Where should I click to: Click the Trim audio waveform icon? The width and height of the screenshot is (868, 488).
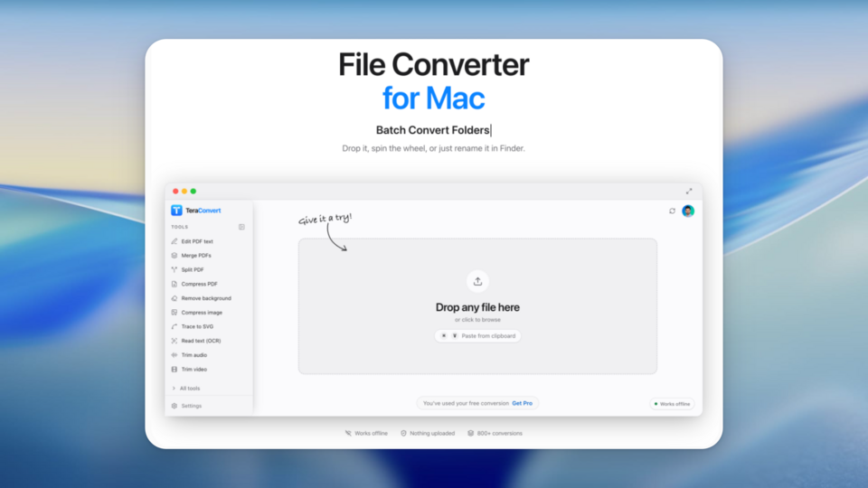tap(175, 355)
